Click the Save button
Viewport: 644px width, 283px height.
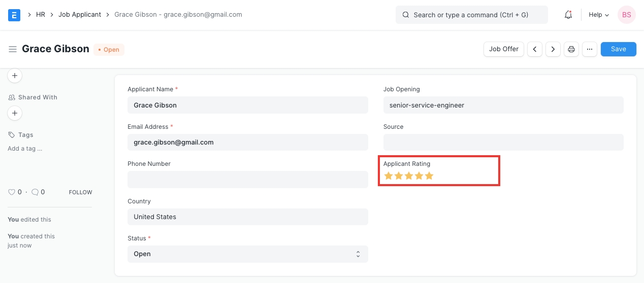pyautogui.click(x=618, y=49)
